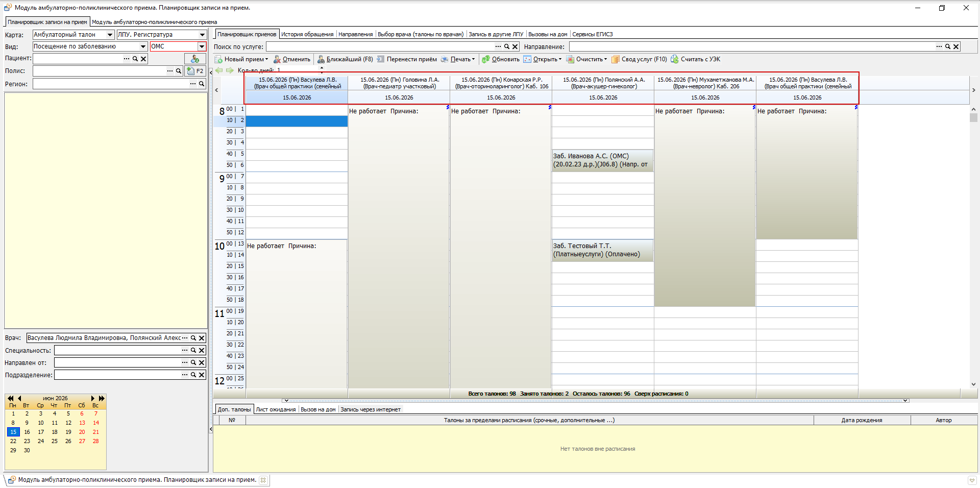Click the Полис input field

(99, 71)
